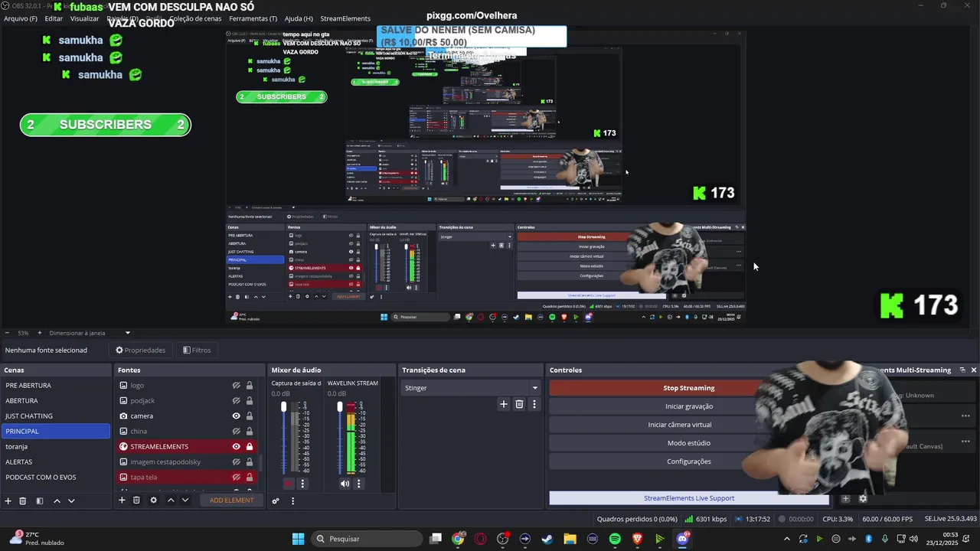Open the Captura de saída channel options menu
Image resolution: width=980 pixels, height=551 pixels.
(x=302, y=484)
